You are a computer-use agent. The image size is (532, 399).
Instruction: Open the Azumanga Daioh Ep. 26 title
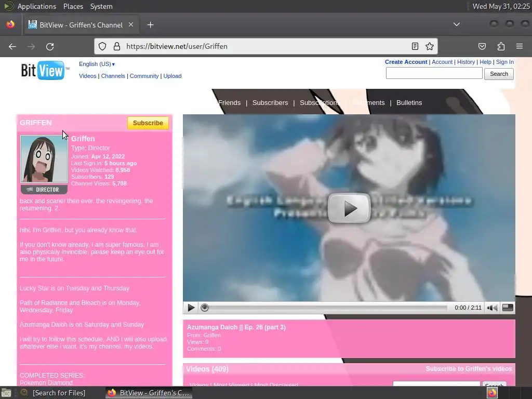coord(236,327)
